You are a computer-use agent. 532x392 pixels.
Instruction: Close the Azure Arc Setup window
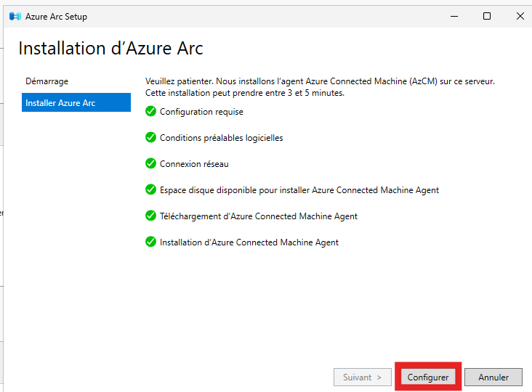[x=520, y=16]
